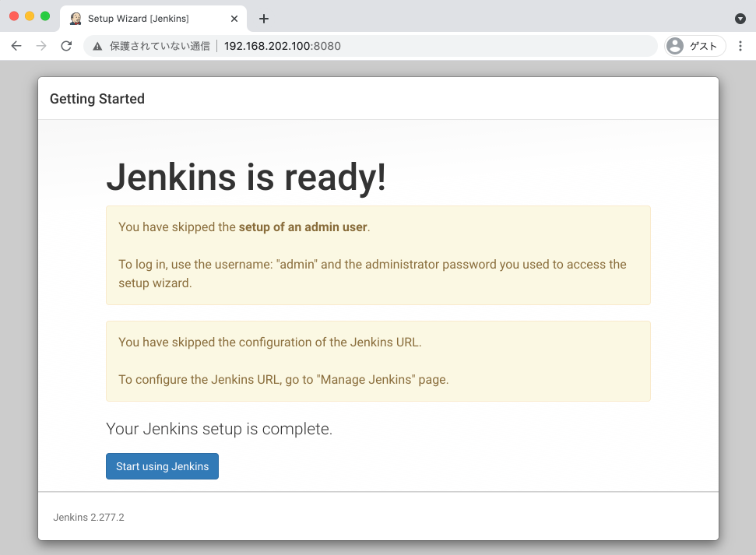
Task: Click the Jenkins 2.277.2 version text
Action: point(89,518)
